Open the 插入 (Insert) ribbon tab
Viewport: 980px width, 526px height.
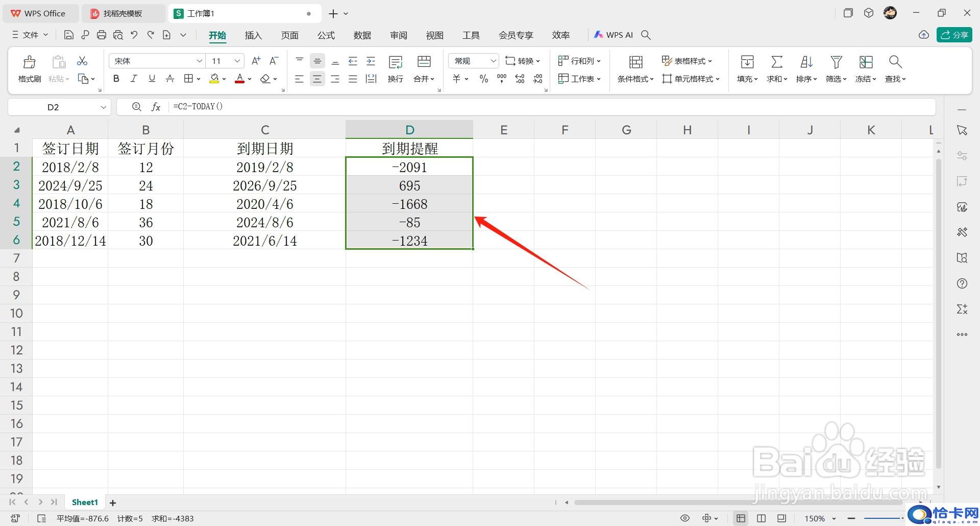[x=253, y=35]
